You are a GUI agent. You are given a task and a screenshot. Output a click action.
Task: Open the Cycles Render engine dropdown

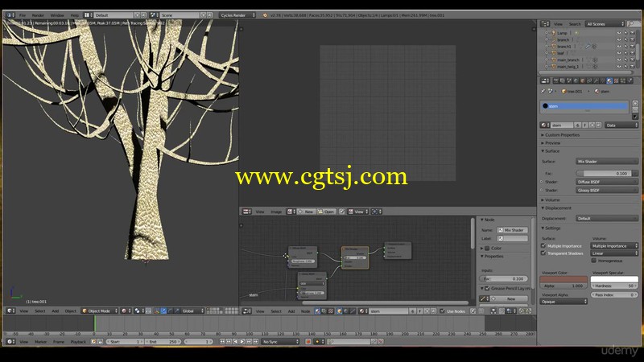237,15
